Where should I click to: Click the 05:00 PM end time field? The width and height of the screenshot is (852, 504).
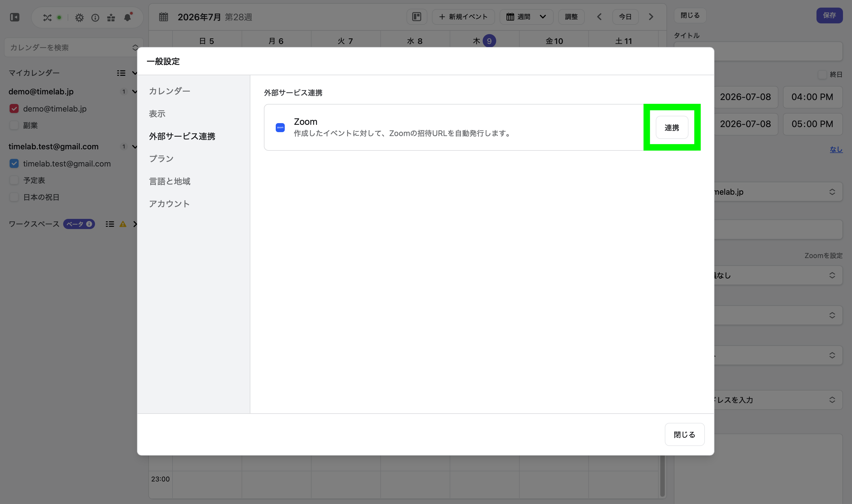(812, 124)
